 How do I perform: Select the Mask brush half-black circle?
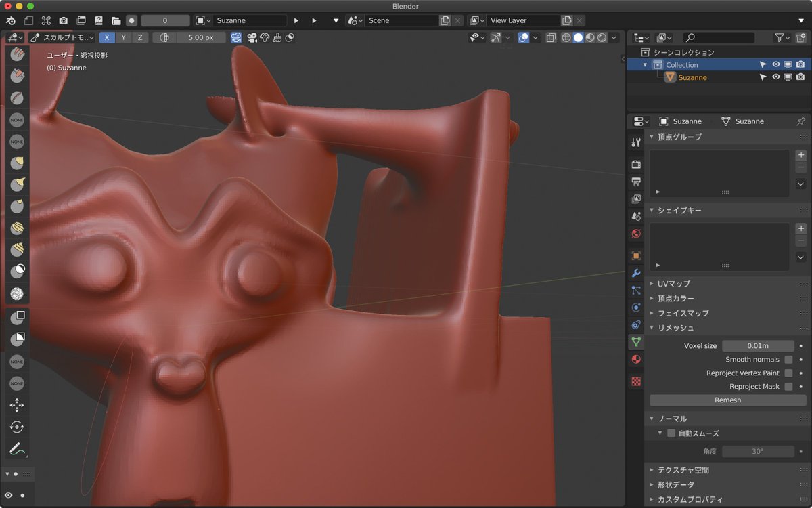tap(17, 272)
